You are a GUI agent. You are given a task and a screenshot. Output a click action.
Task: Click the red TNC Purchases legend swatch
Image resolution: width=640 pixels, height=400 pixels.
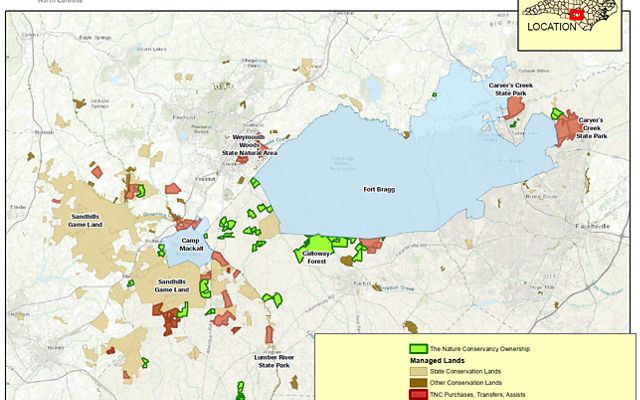point(417,395)
